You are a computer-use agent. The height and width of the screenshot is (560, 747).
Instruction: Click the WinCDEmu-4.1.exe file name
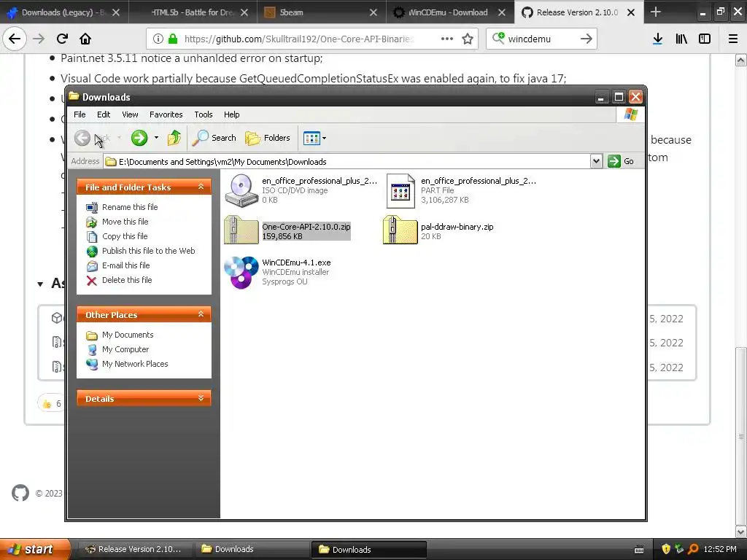point(296,262)
